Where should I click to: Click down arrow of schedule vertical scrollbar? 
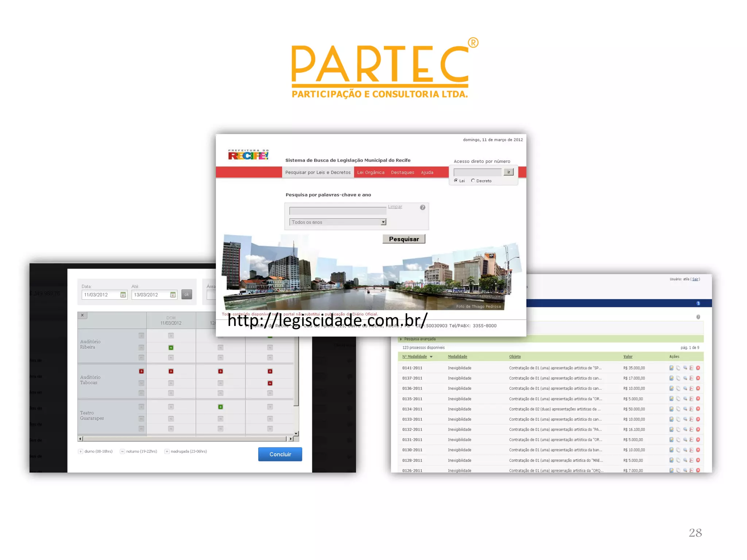(x=296, y=433)
